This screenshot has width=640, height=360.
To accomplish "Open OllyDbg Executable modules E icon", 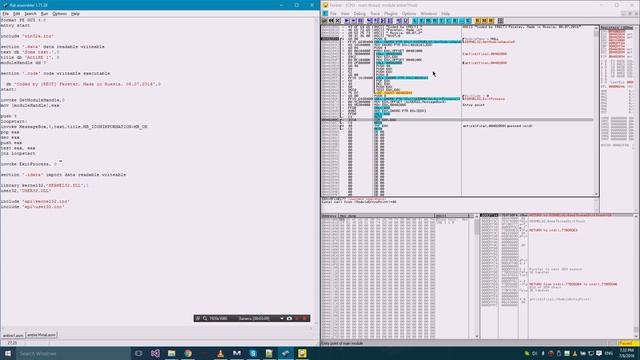I will 421,20.
